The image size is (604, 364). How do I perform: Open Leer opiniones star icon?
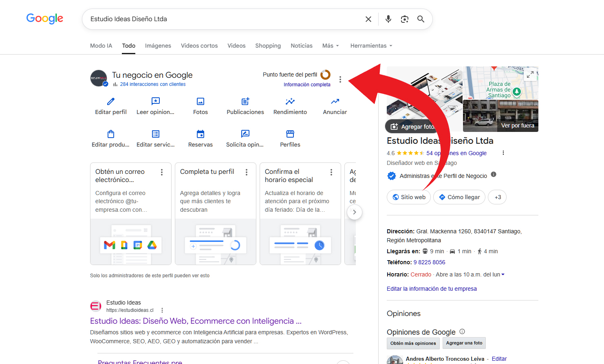156,101
